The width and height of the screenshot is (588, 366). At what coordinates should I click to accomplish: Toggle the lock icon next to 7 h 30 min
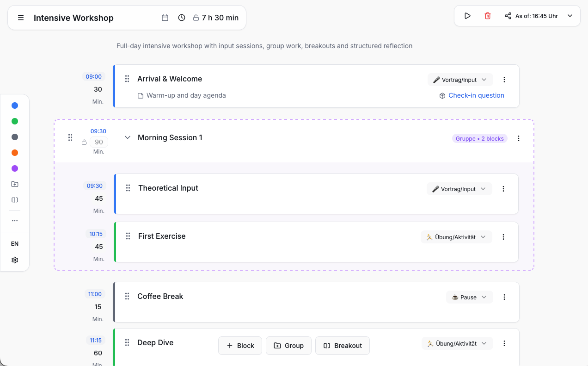(196, 18)
